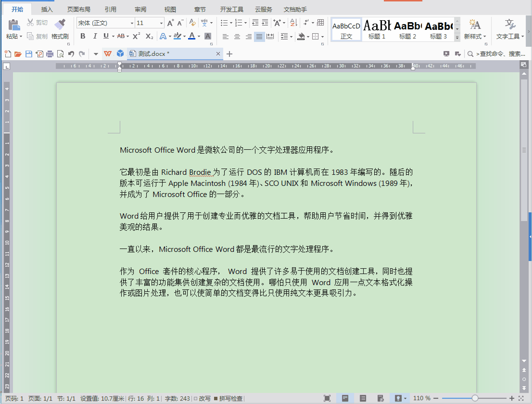
Task: Click the zoom slider handle
Action: click(475, 398)
